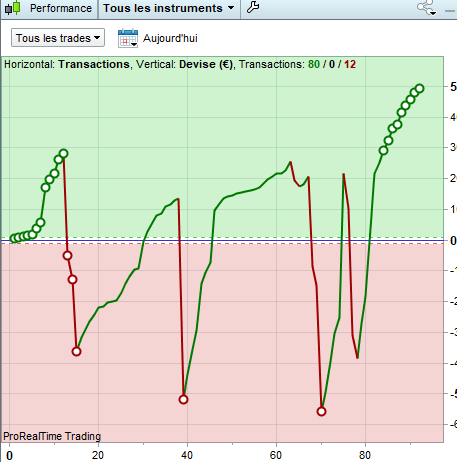Click the 20 tick on horizontal axis
The height and width of the screenshot is (462, 457).
[x=98, y=455]
